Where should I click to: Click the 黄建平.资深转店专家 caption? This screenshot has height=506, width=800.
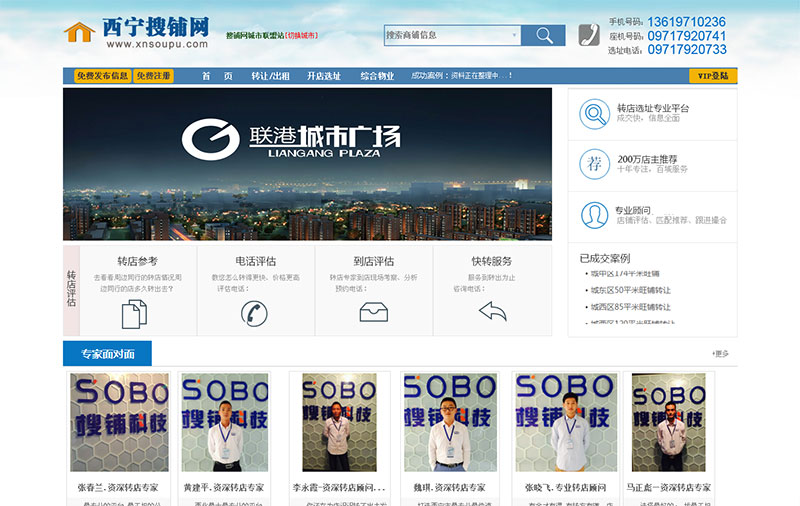224,488
